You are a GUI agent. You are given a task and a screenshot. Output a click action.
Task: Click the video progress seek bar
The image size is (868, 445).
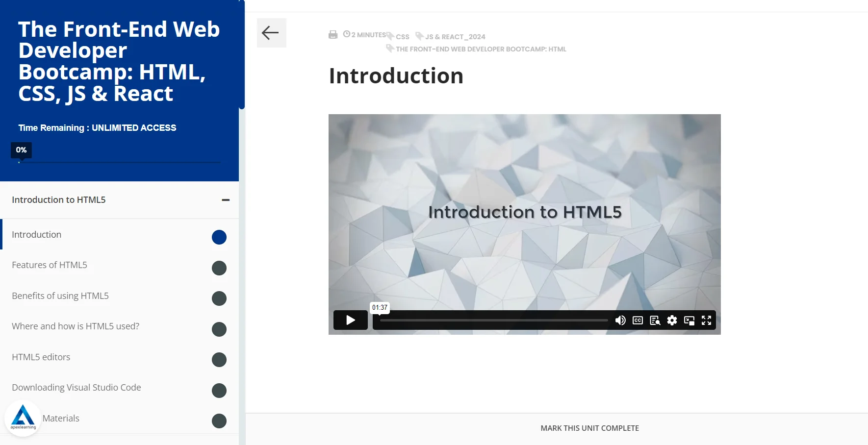(493, 321)
